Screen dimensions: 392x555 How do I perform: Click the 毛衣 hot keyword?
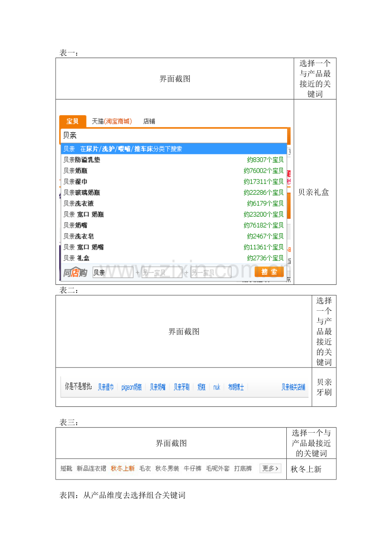(x=145, y=468)
